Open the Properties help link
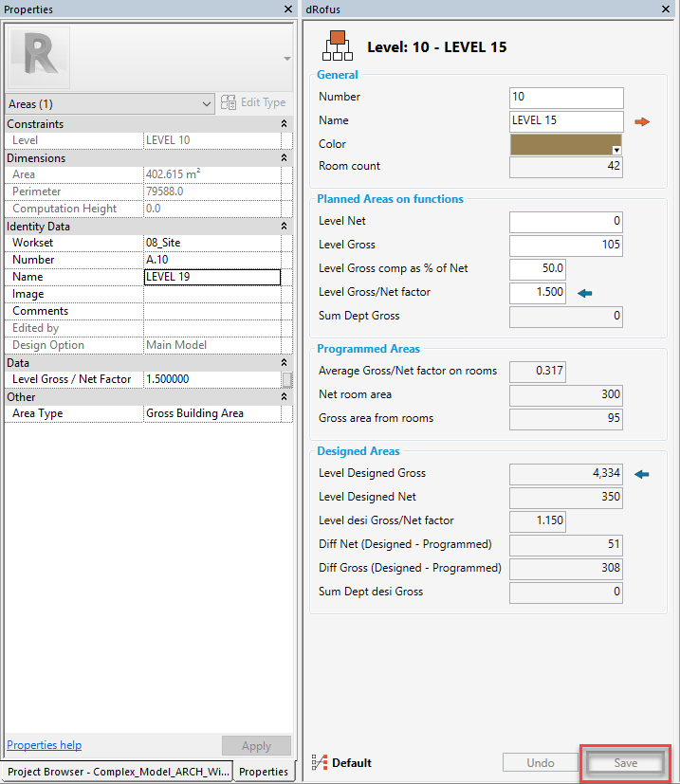 pos(44,745)
